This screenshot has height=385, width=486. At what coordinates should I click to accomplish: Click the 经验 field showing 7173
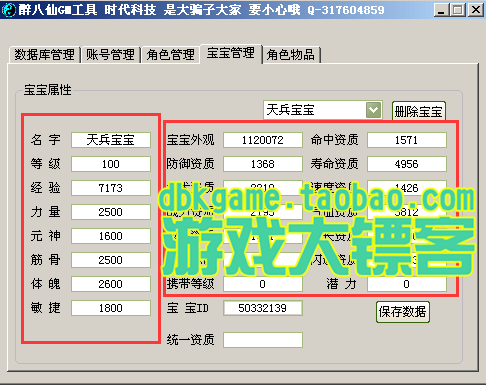pyautogui.click(x=111, y=188)
